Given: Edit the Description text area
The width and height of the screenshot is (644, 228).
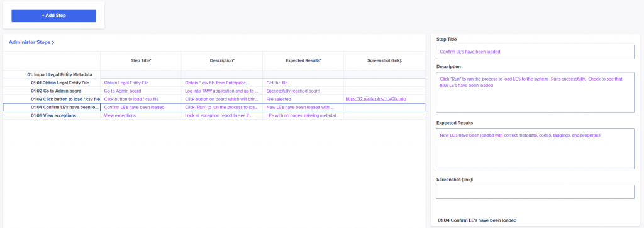Looking at the screenshot, I should pyautogui.click(x=535, y=93).
